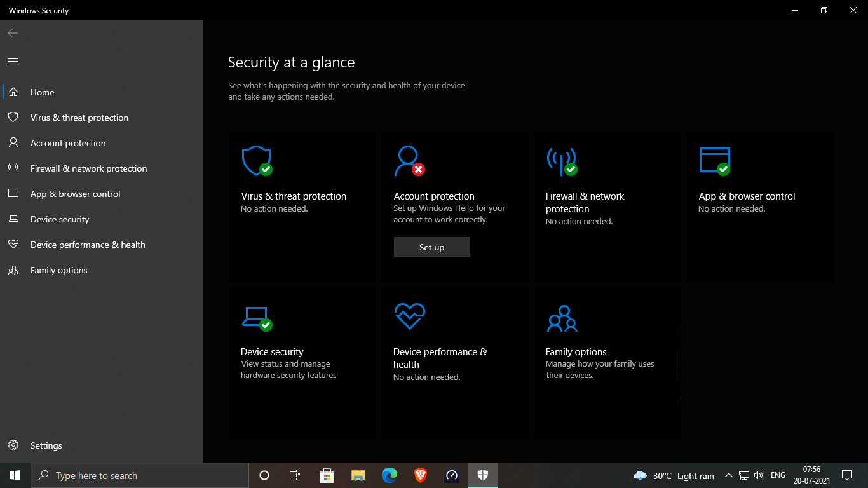Image resolution: width=868 pixels, height=488 pixels.
Task: Open Virus & threat protection from sidebar text
Action: coord(79,118)
